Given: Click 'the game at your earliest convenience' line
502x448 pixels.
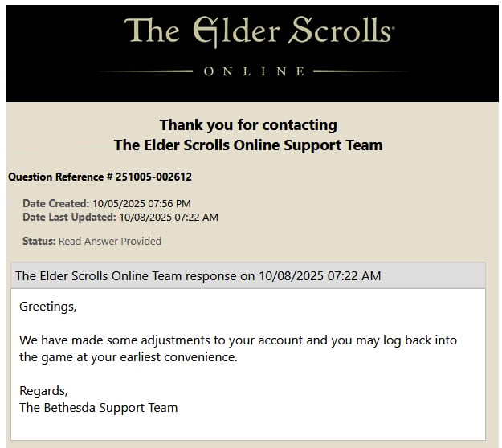Looking at the screenshot, I should [x=128, y=357].
